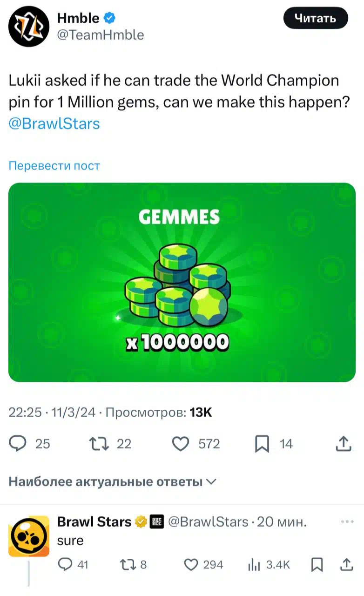
Task: Like the Brawl Stars reply
Action: point(191,565)
